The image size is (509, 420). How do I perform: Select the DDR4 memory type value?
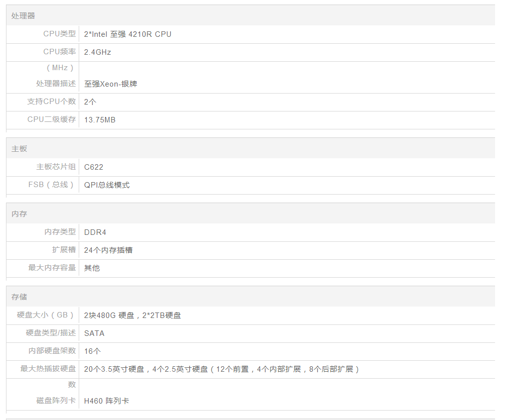[x=95, y=232]
